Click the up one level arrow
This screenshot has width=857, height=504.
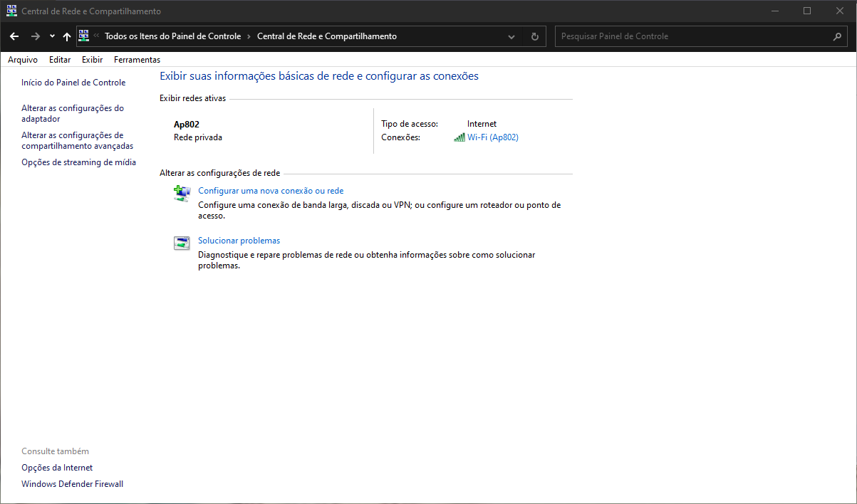(x=67, y=36)
